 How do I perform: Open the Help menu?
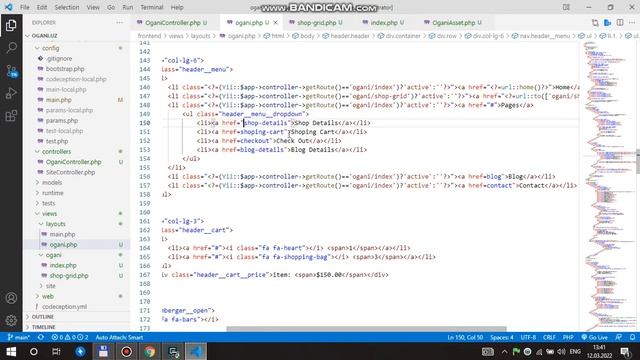[177, 7]
